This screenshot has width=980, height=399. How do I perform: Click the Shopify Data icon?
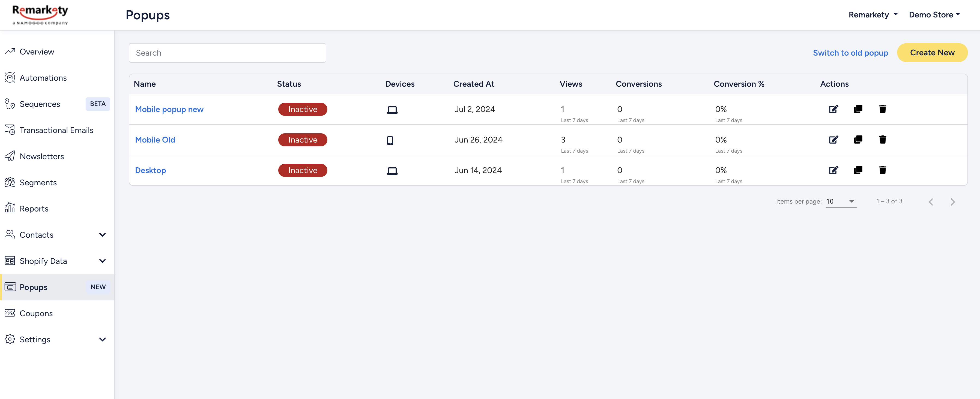(10, 261)
